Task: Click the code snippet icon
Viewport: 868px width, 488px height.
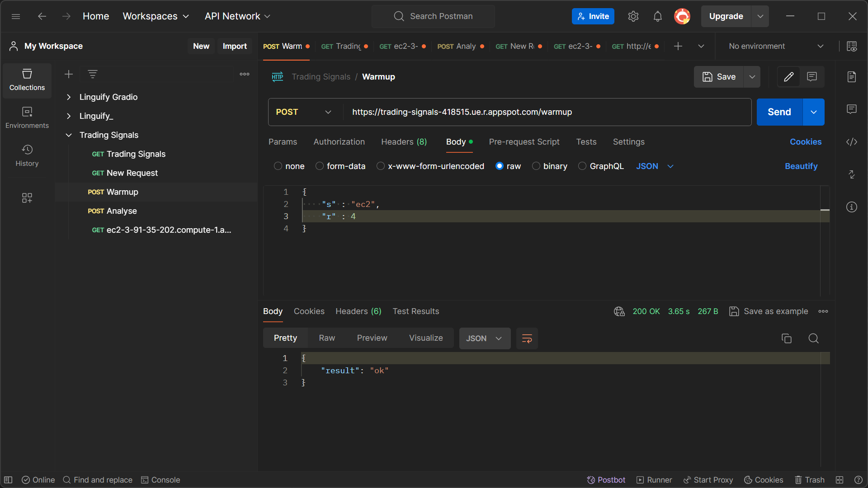Action: 852,142
